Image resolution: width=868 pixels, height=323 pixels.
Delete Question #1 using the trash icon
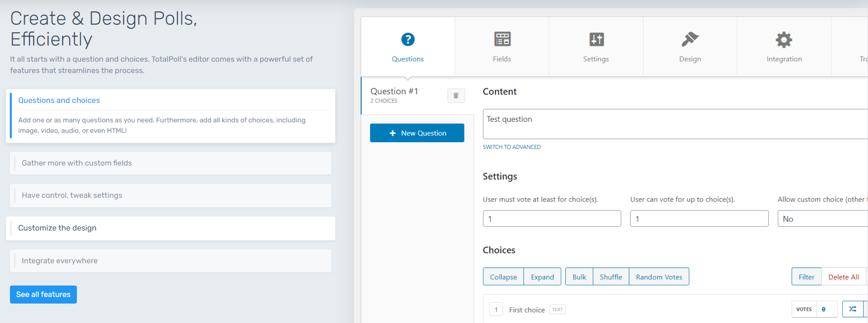tap(456, 95)
